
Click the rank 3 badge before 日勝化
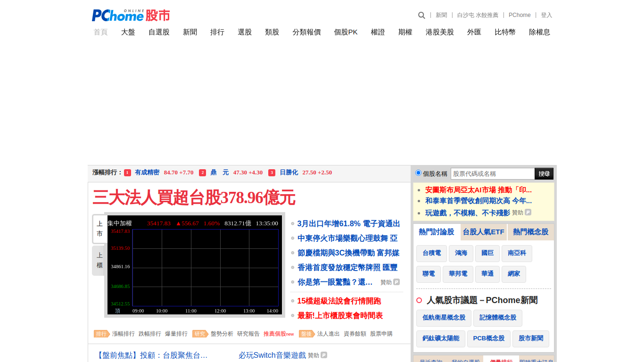click(x=272, y=173)
